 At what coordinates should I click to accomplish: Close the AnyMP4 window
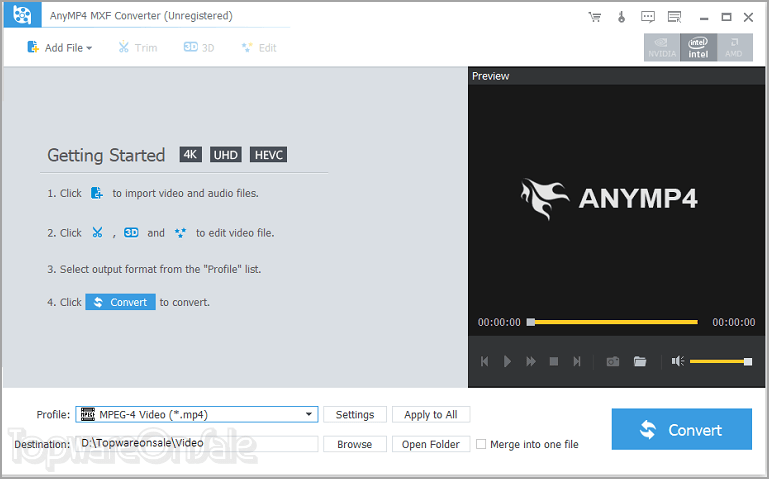click(x=748, y=17)
